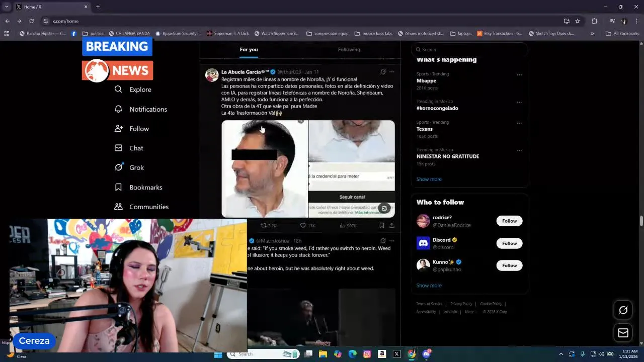Open Communities in the X sidebar
The width and height of the screenshot is (644, 362).
pos(141,207)
